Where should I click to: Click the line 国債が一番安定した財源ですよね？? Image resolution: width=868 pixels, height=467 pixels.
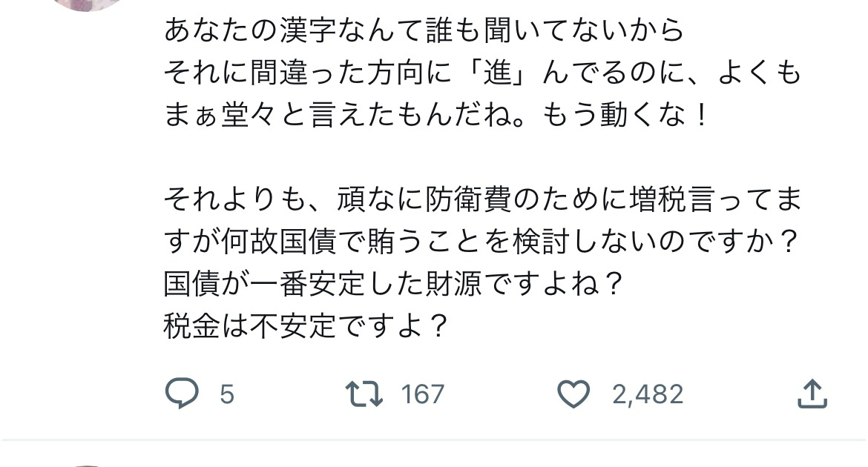click(392, 284)
